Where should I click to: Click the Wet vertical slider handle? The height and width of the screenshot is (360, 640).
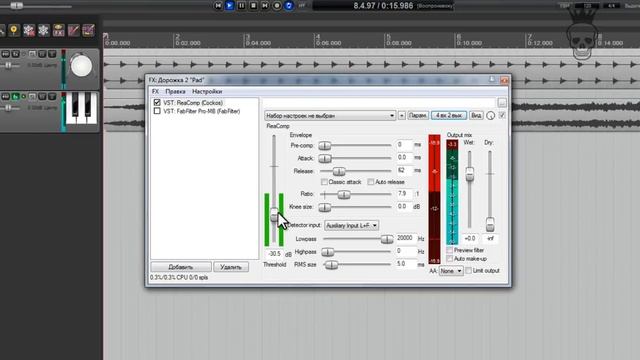[470, 174]
